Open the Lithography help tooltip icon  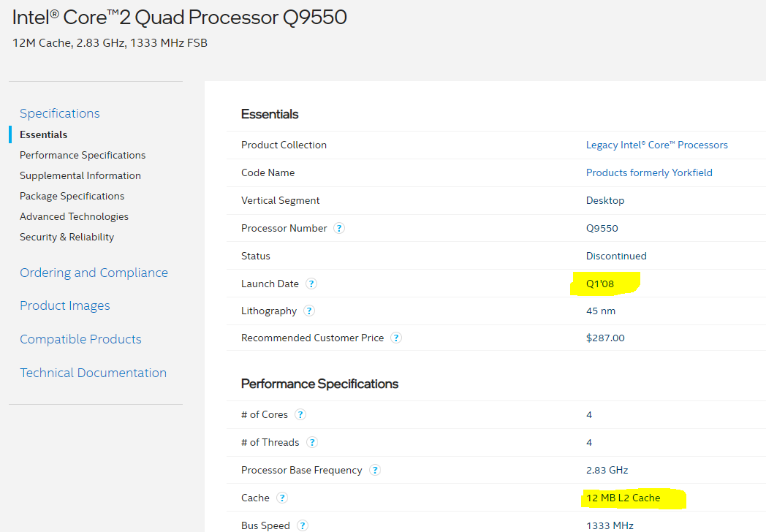click(309, 311)
